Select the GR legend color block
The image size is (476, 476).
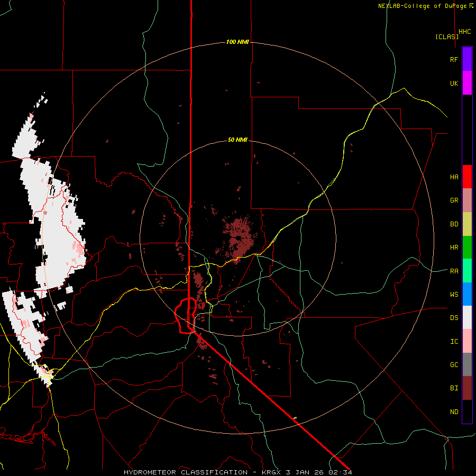pos(467,200)
